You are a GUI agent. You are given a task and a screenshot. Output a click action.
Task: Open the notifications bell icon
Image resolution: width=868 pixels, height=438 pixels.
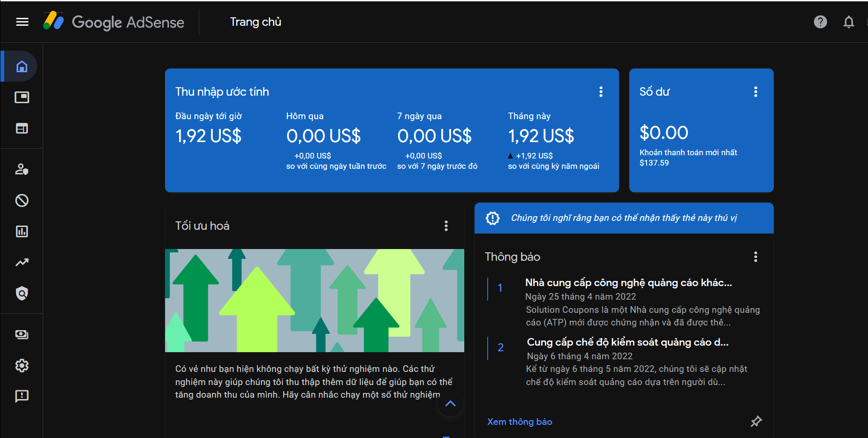tap(848, 22)
